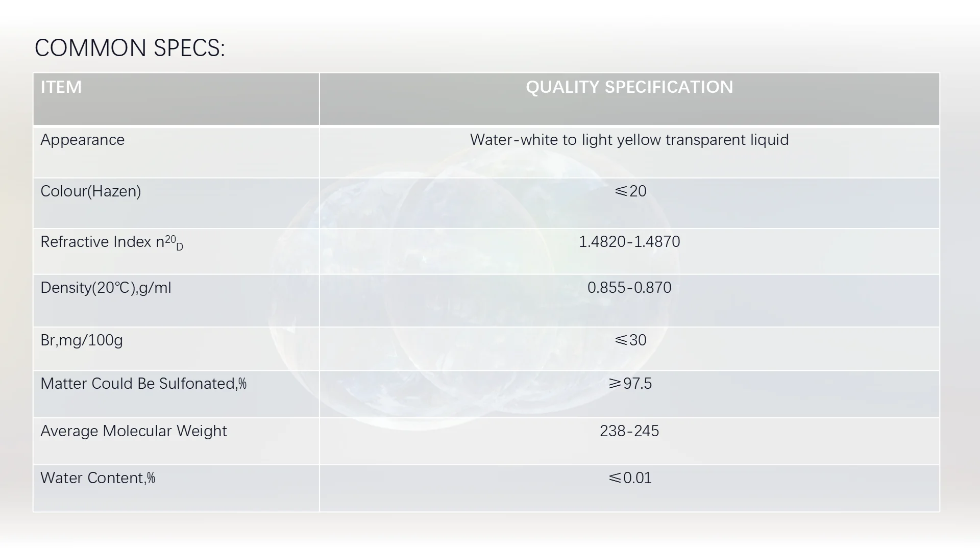This screenshot has width=980, height=551.
Task: Select the QUALITY SPECIFICATION column header
Action: click(629, 87)
